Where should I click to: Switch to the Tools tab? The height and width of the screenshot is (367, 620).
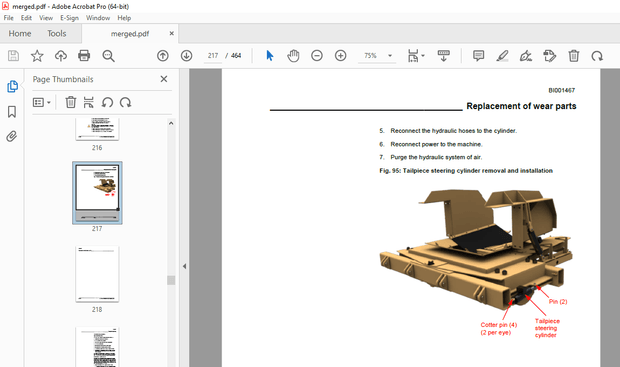[x=57, y=34]
